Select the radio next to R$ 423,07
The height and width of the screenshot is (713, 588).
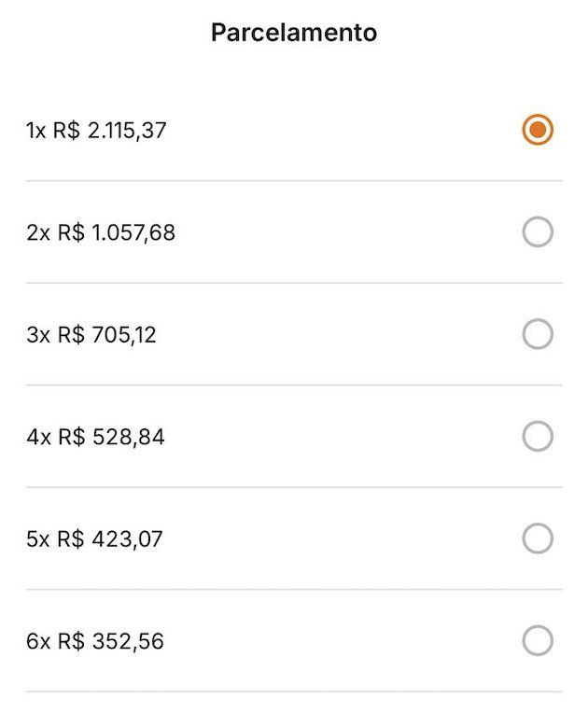click(x=538, y=538)
